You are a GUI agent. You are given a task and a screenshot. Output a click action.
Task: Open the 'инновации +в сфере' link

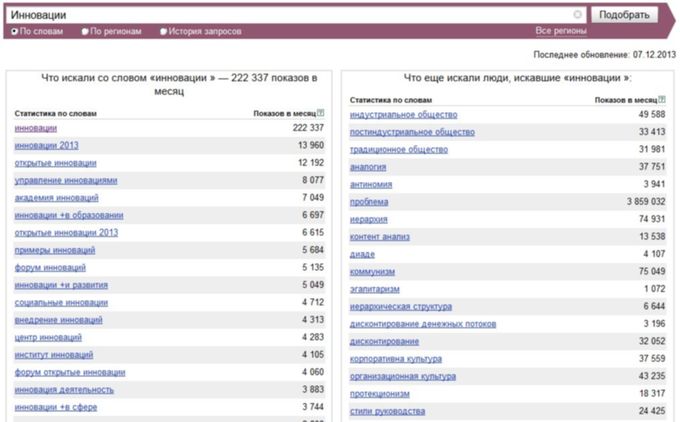(x=56, y=407)
